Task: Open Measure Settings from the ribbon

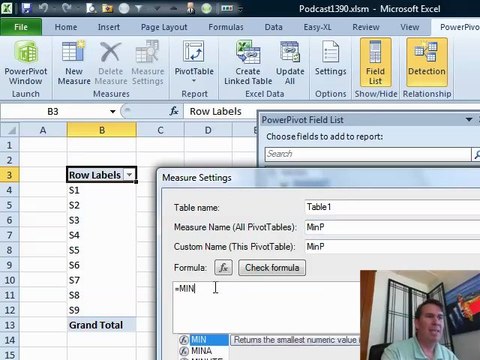Action: 148,63
